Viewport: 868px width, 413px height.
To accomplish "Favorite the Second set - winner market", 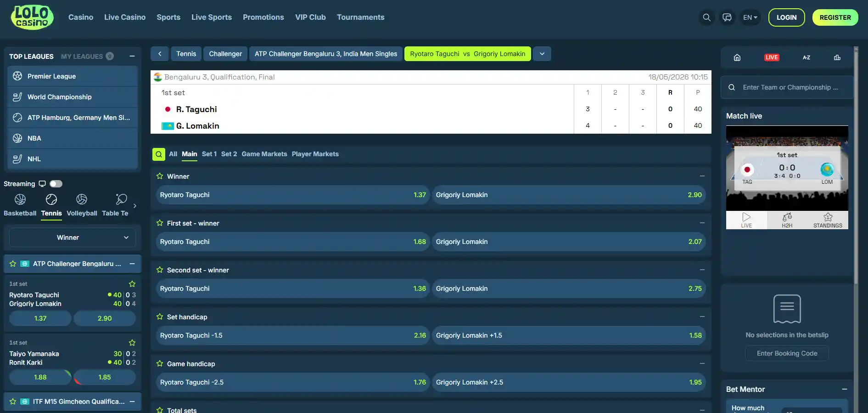I will point(160,270).
